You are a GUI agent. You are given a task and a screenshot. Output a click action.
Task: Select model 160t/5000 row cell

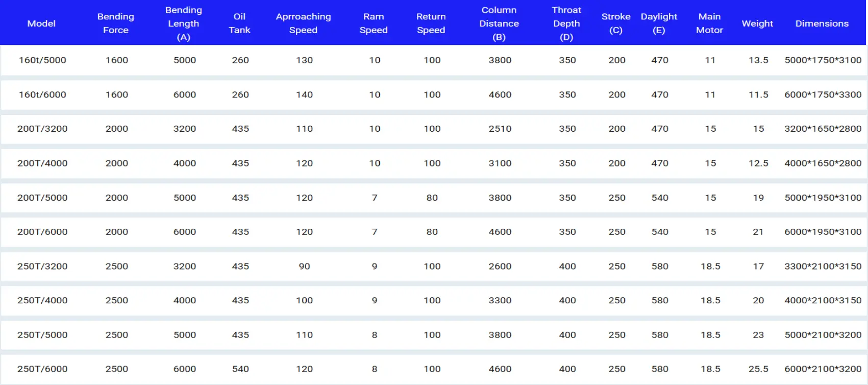click(42, 60)
